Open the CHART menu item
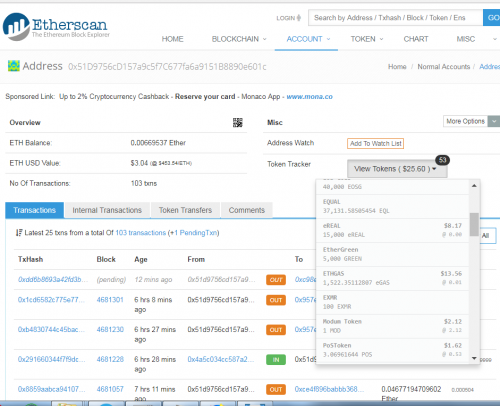 [x=416, y=39]
